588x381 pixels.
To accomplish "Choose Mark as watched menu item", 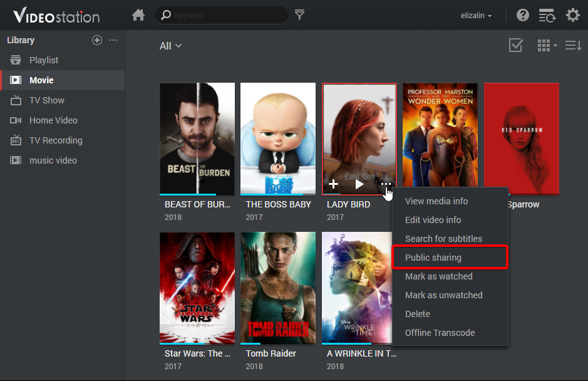I will tap(450, 276).
